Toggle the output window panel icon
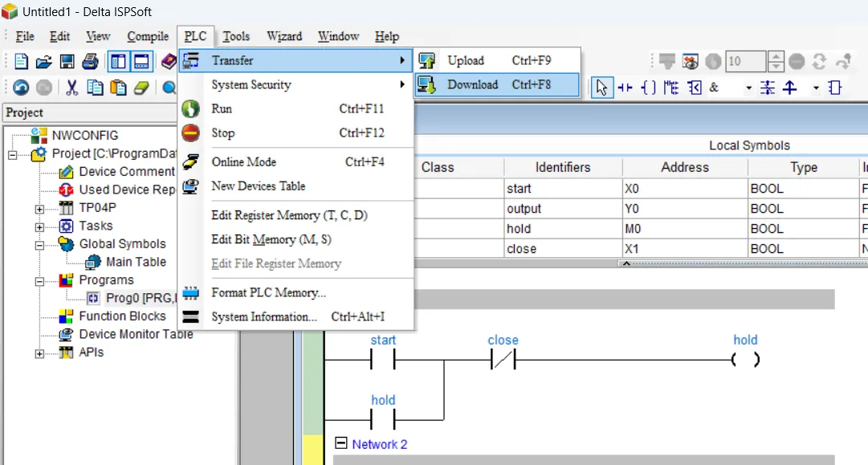 click(141, 62)
